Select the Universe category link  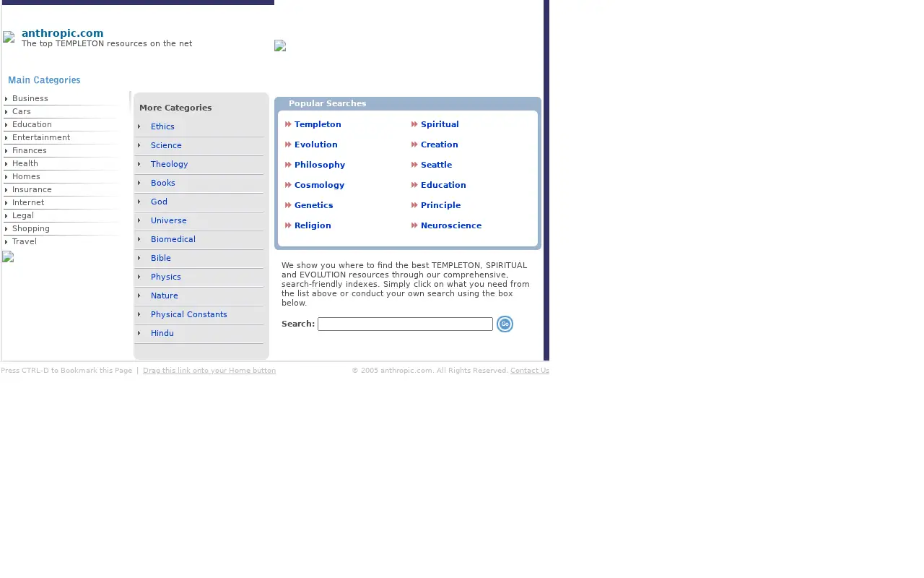click(169, 221)
